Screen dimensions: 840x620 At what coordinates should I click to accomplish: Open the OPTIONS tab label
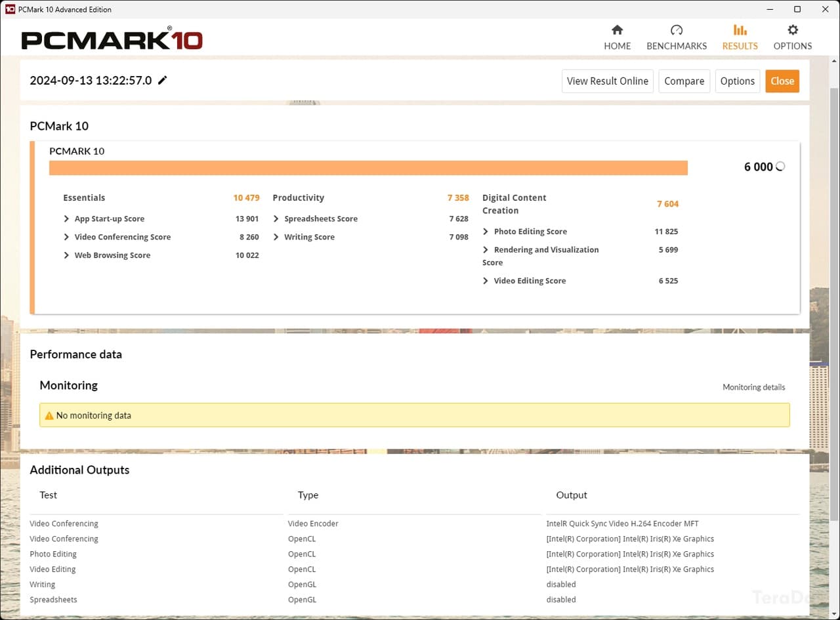click(793, 46)
